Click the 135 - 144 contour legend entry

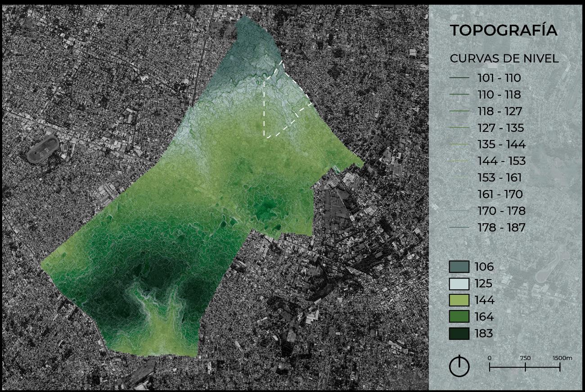(x=488, y=145)
